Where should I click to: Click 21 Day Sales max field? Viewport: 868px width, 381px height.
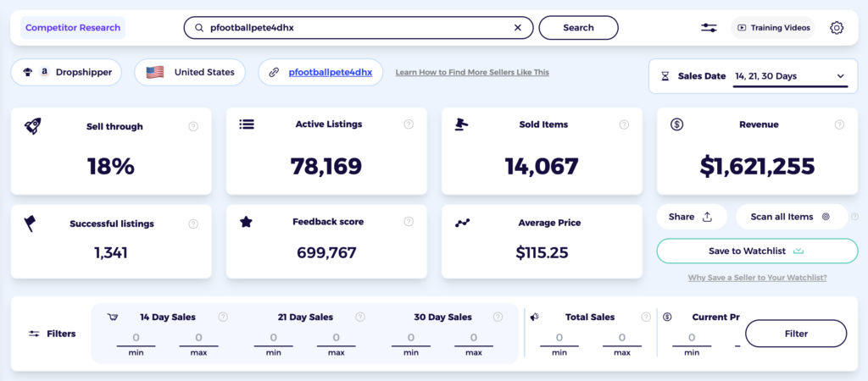(336, 339)
